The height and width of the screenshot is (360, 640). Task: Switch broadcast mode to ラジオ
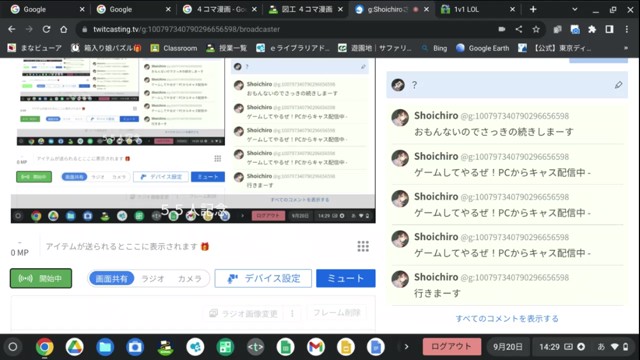pyautogui.click(x=153, y=279)
